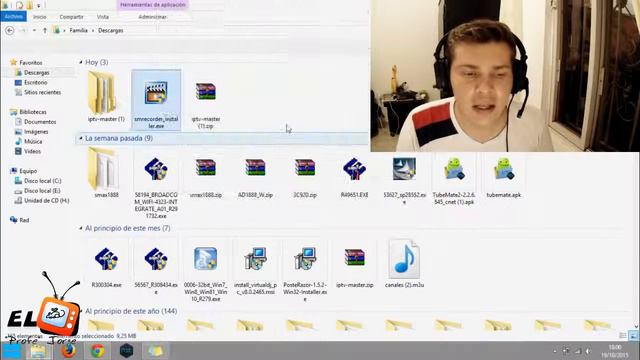The image size is (640, 360).
Task: Open Disco local (C:)
Action: coord(42,181)
